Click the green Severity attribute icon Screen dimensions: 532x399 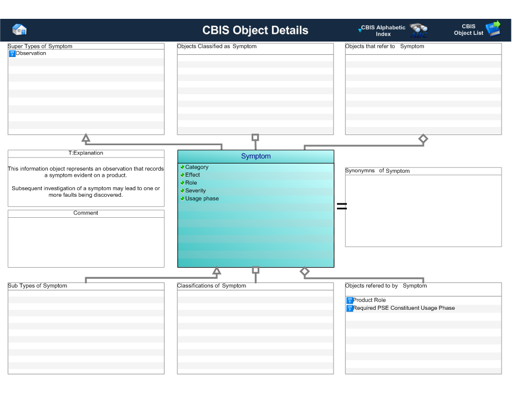(x=182, y=191)
